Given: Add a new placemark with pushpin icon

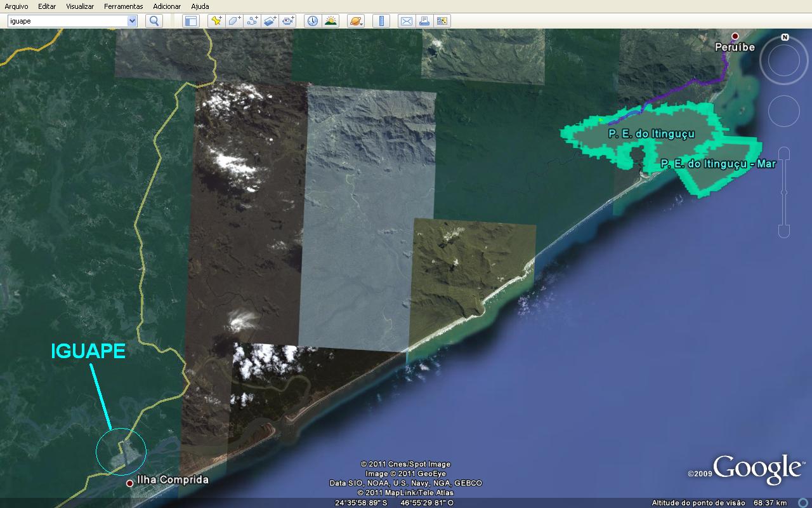Looking at the screenshot, I should [x=216, y=21].
